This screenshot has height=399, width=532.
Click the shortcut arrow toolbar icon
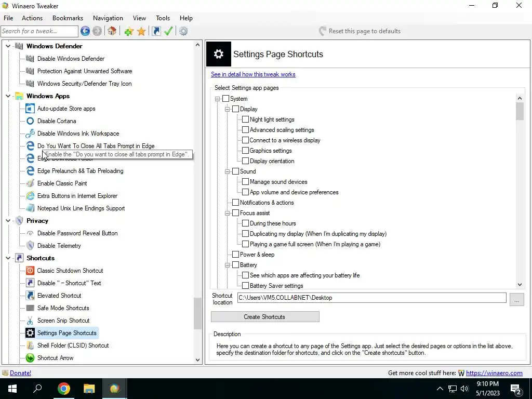[x=156, y=31]
